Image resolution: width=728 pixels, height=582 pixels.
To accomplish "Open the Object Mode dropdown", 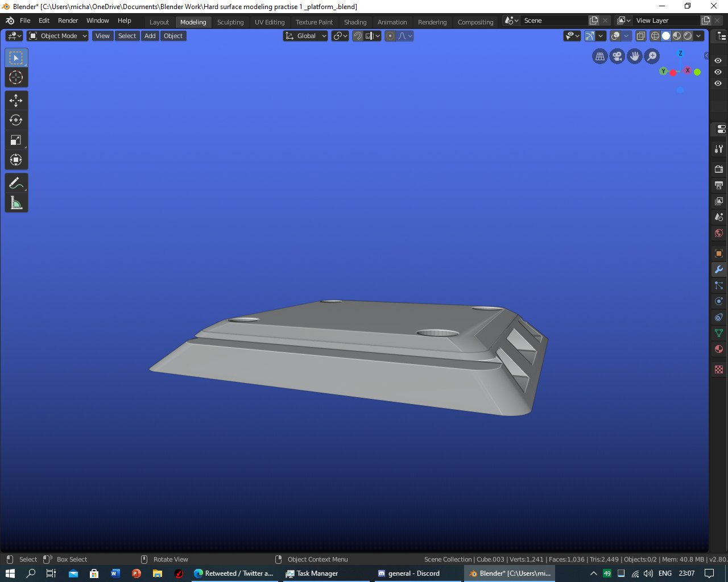I will click(58, 36).
